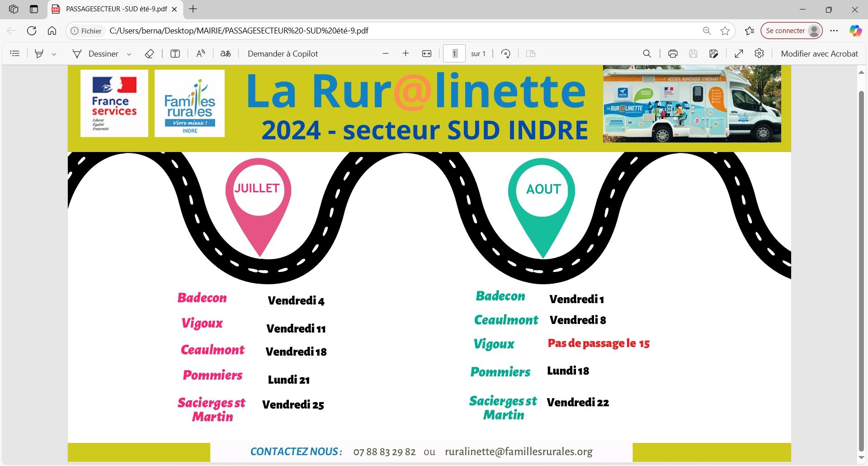This screenshot has width=868, height=466.
Task: Focus the address bar file path
Action: (x=239, y=31)
